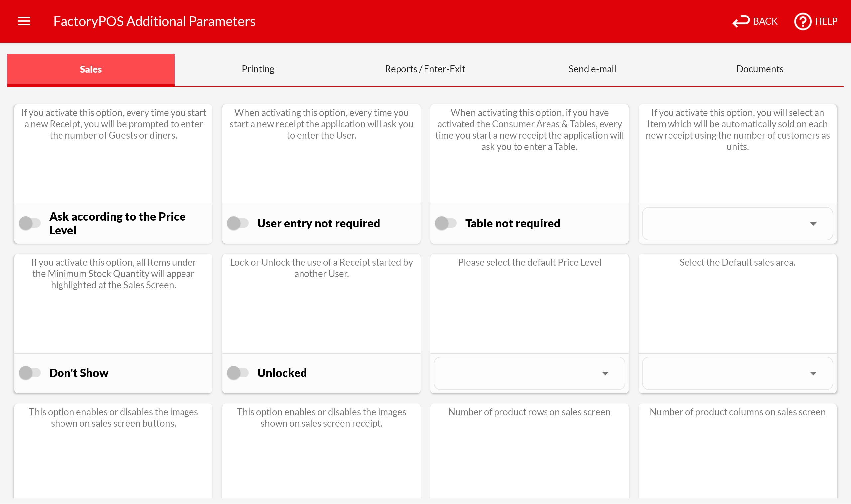Toggle the 'Unlocked' receipt lock switch

pyautogui.click(x=238, y=373)
